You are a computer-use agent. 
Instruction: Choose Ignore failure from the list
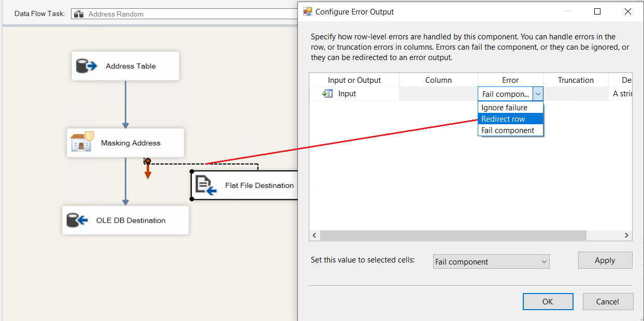(504, 108)
